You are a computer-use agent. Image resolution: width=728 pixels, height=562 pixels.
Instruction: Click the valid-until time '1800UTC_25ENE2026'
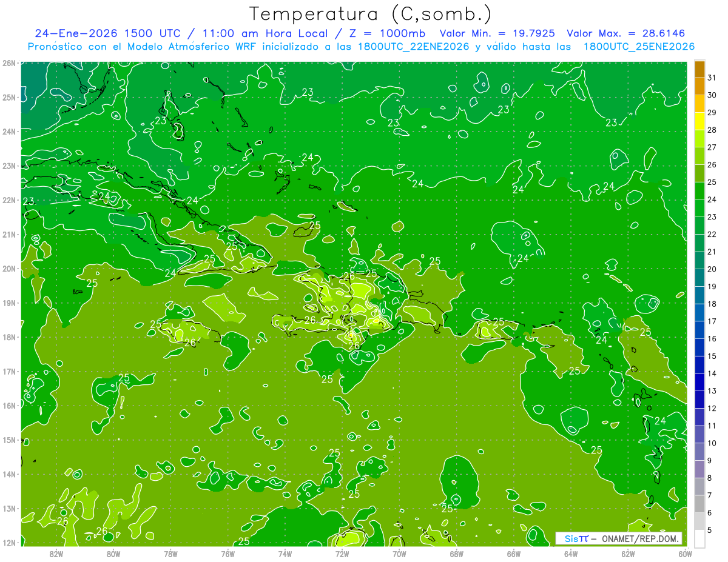click(639, 47)
